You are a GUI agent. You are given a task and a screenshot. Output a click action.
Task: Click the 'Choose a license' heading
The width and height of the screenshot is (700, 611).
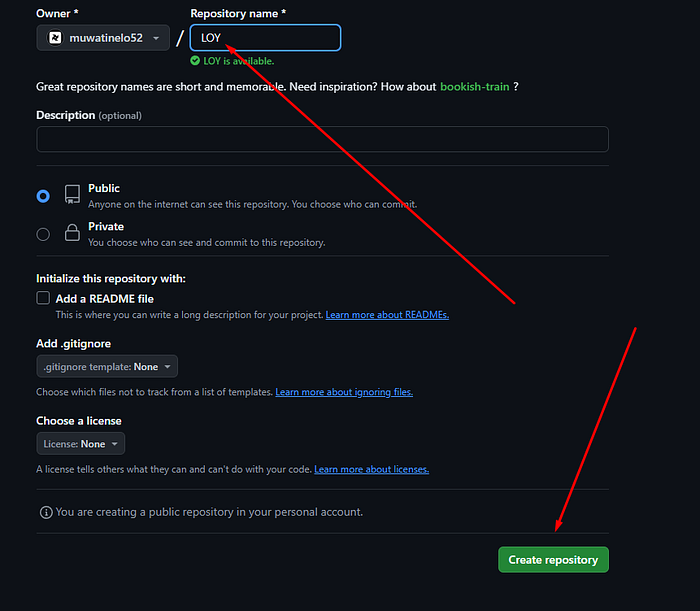(x=79, y=421)
